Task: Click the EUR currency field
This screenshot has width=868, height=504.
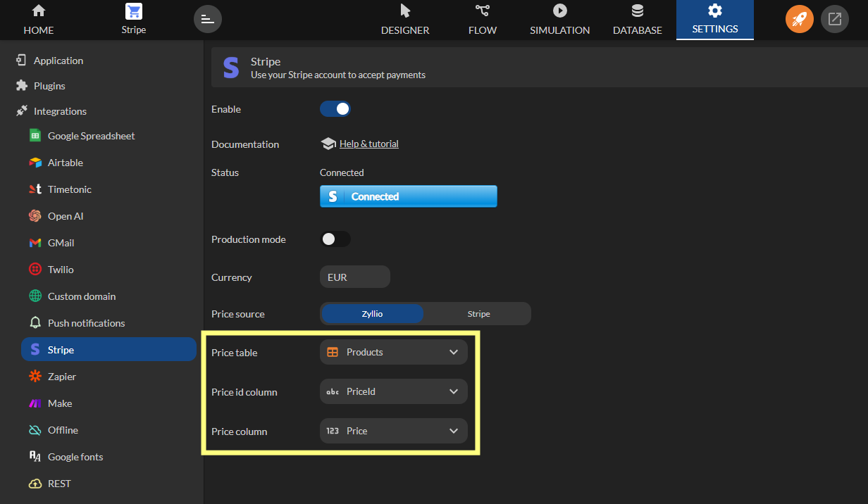Action: coord(354,277)
